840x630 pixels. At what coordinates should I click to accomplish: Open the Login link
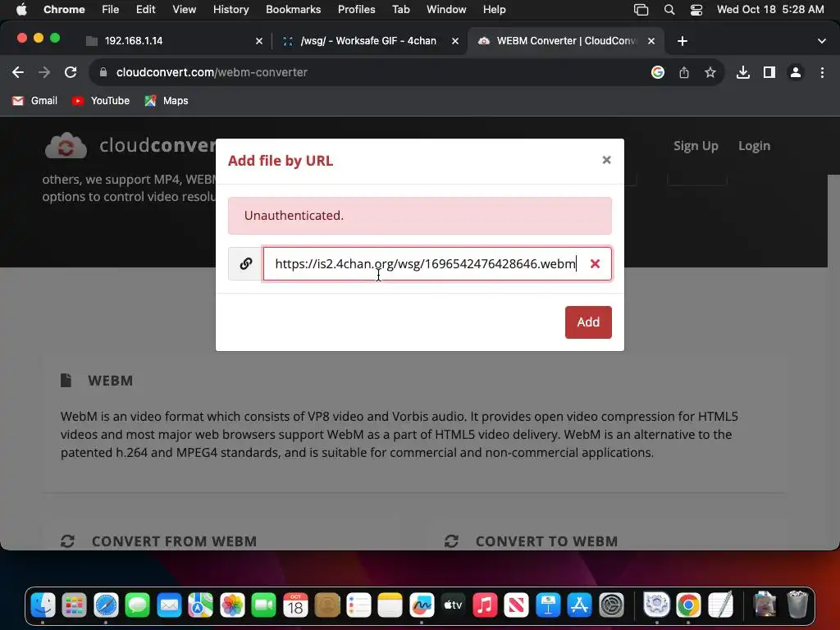pos(754,146)
